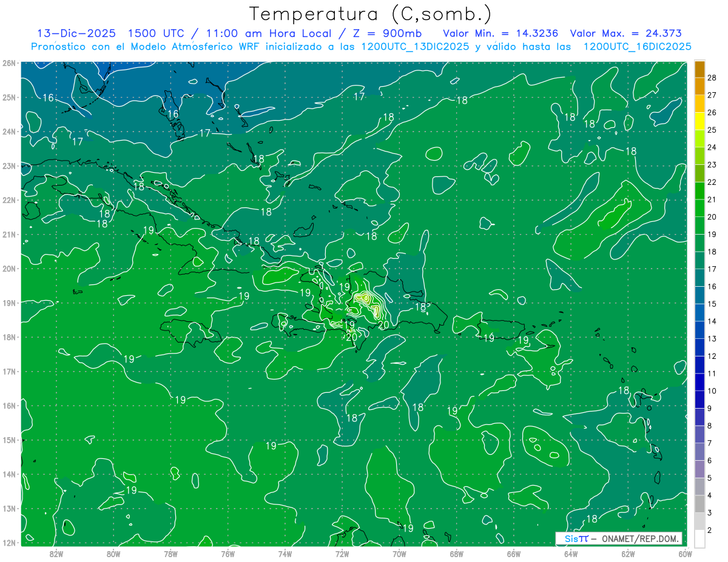Click valid-until time "1200UTC_16DIC2025"

pyautogui.click(x=636, y=47)
